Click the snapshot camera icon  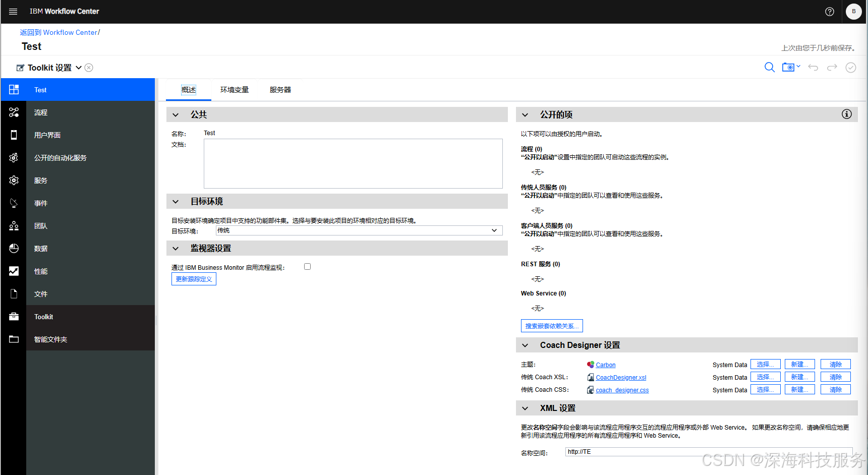[x=788, y=68]
